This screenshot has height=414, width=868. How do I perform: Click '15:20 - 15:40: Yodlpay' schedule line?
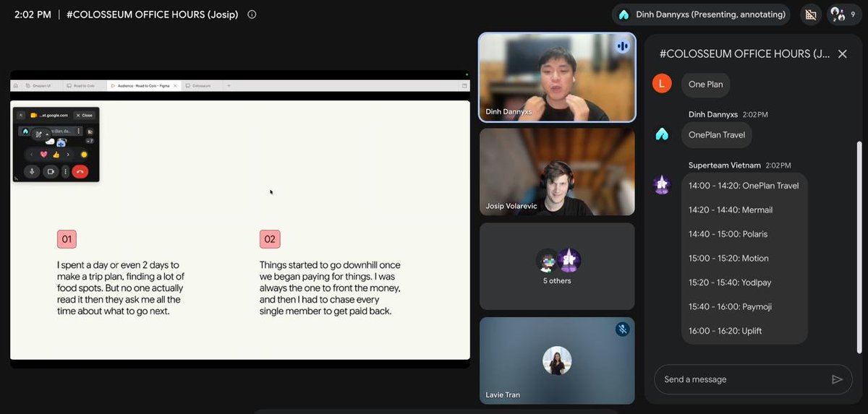click(729, 283)
